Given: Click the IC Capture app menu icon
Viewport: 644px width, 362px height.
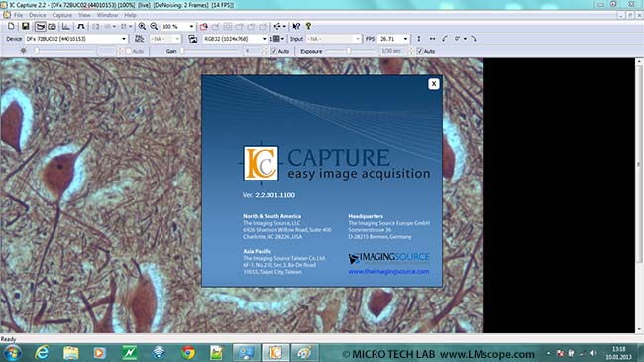Looking at the screenshot, I should 7,15.
